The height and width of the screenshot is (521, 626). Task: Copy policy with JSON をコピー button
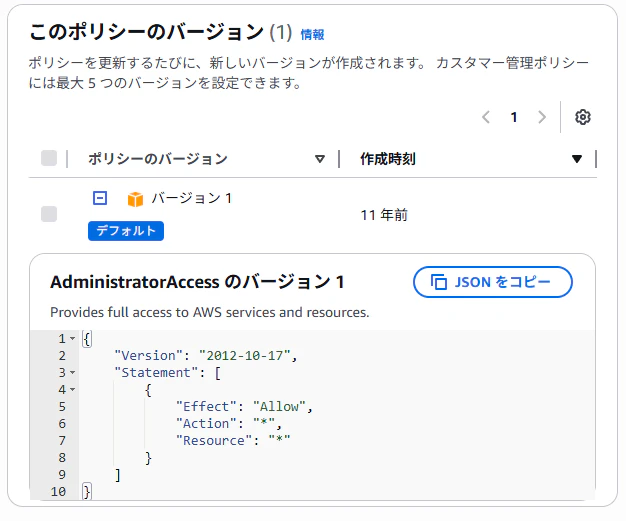coord(493,282)
